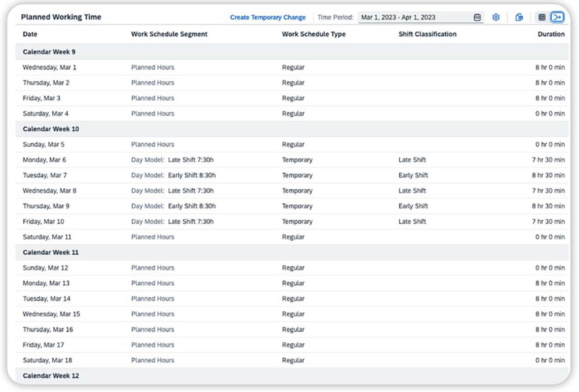Click the Work Schedule Segment column header

(169, 34)
